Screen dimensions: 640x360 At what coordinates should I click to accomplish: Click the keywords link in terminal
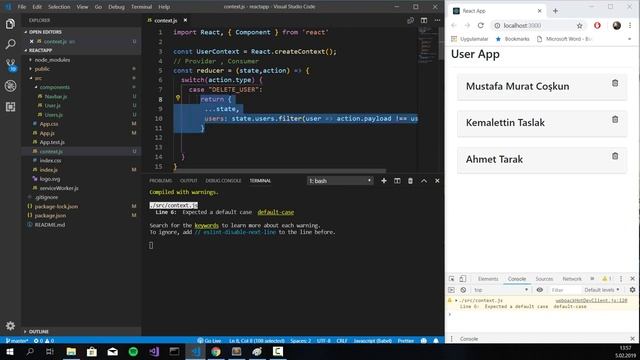point(207,225)
